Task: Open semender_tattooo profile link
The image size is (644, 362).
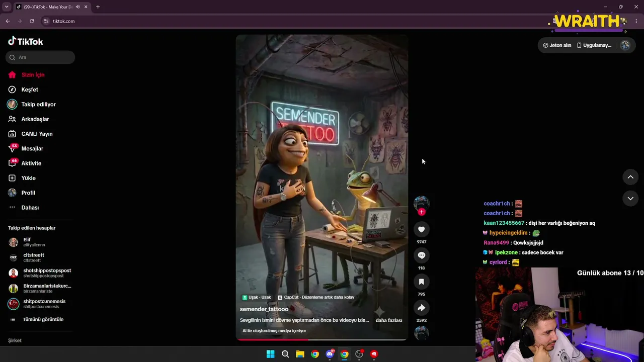Action: 264,309
